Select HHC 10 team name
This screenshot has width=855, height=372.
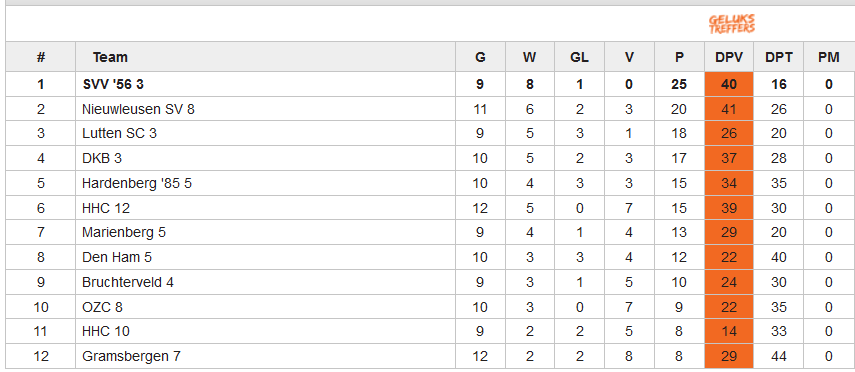point(106,332)
